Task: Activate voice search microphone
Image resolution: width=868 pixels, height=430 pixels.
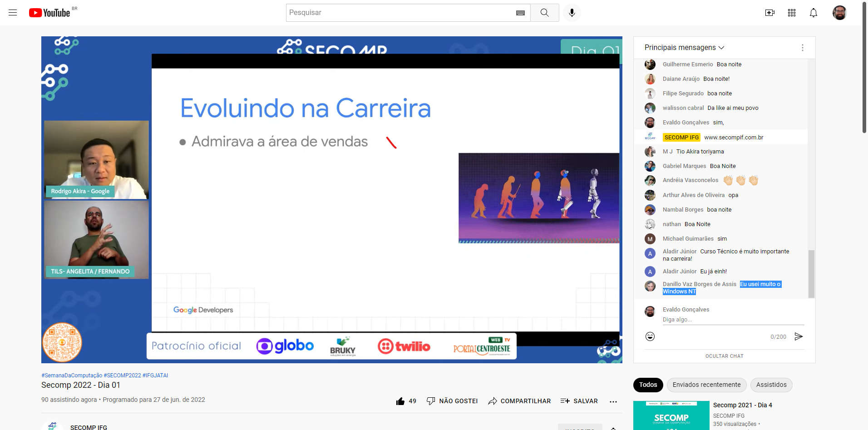Action: click(572, 13)
